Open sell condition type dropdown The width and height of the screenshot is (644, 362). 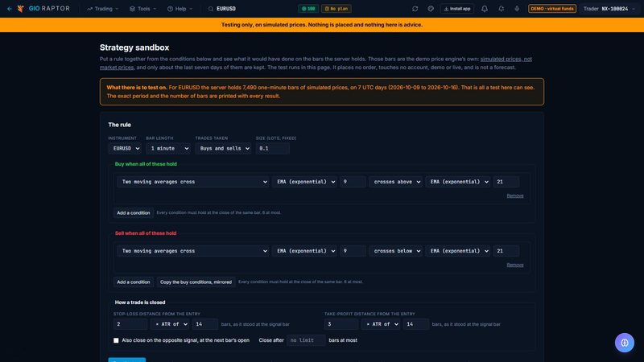[192, 251]
